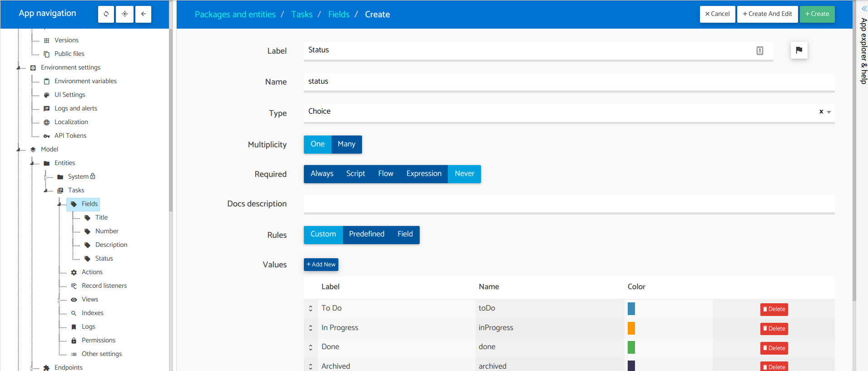Click the translation icon inside the Label field

[x=760, y=50]
